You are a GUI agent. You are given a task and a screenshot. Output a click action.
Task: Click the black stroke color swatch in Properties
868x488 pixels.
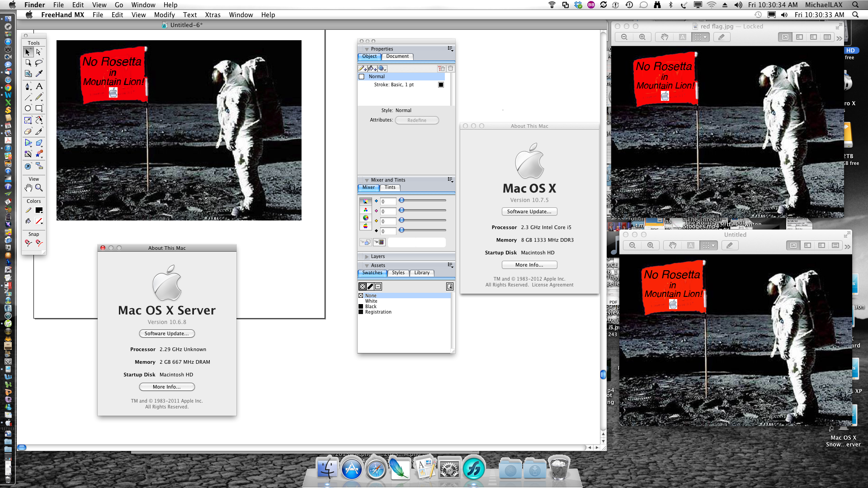pos(441,85)
